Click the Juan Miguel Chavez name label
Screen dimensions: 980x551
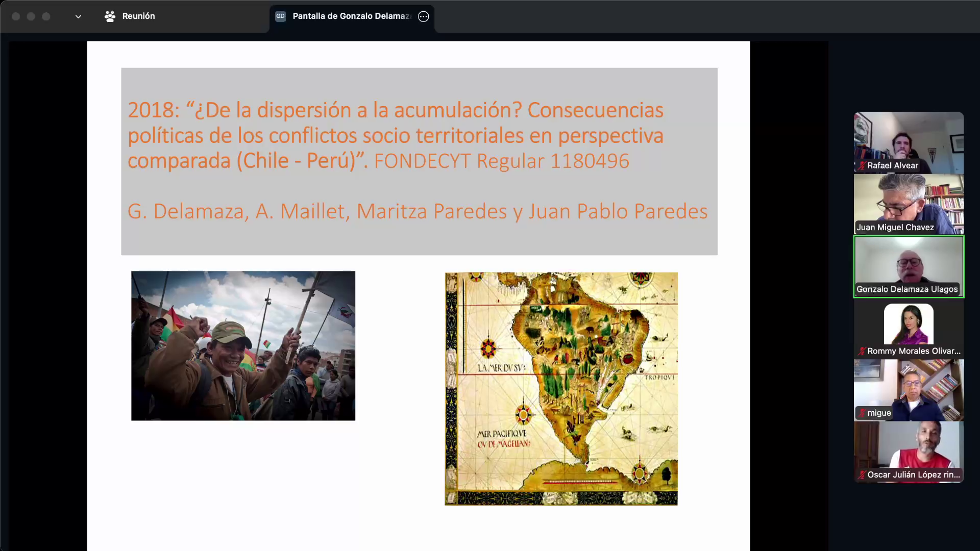pos(895,228)
